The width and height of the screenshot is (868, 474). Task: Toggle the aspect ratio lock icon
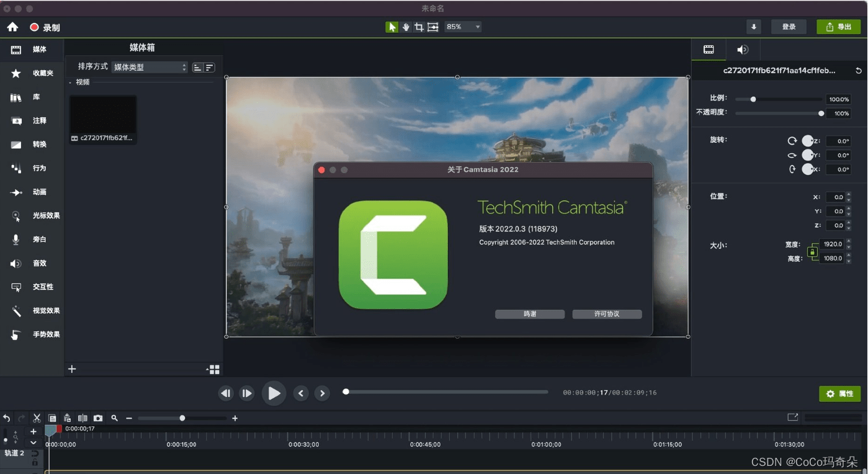[812, 252]
